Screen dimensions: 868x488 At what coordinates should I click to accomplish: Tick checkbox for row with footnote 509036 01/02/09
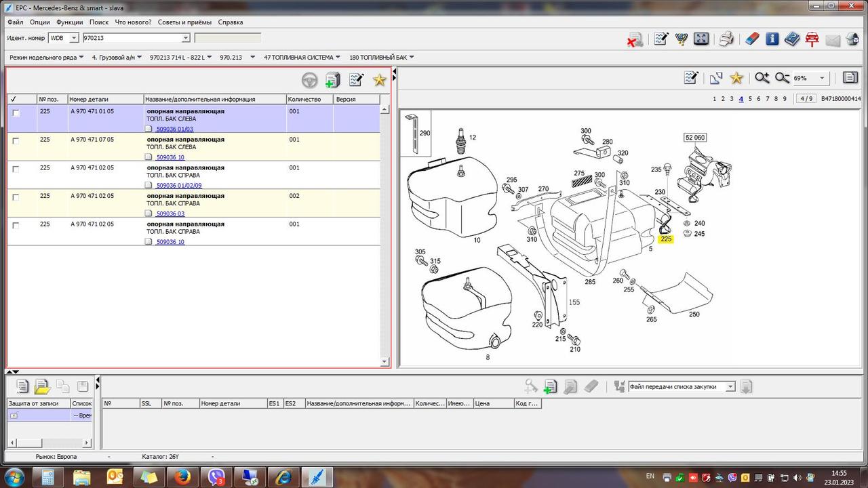click(x=16, y=169)
